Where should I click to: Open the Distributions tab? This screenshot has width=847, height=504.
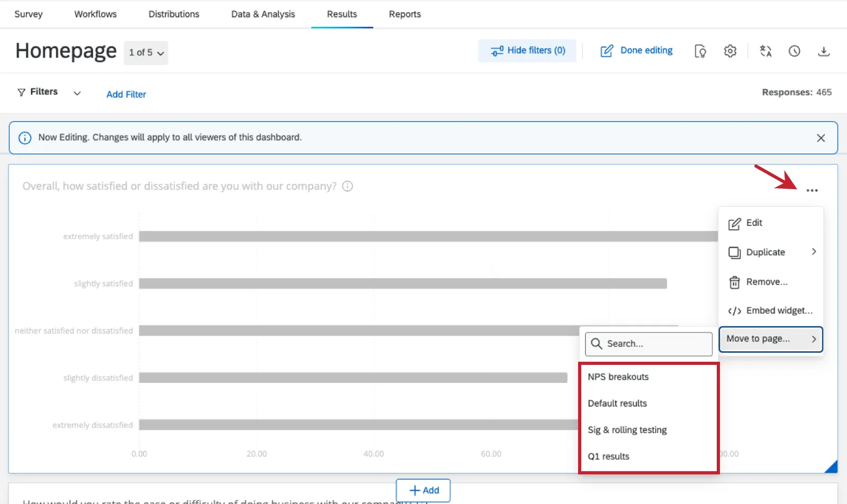(x=174, y=14)
